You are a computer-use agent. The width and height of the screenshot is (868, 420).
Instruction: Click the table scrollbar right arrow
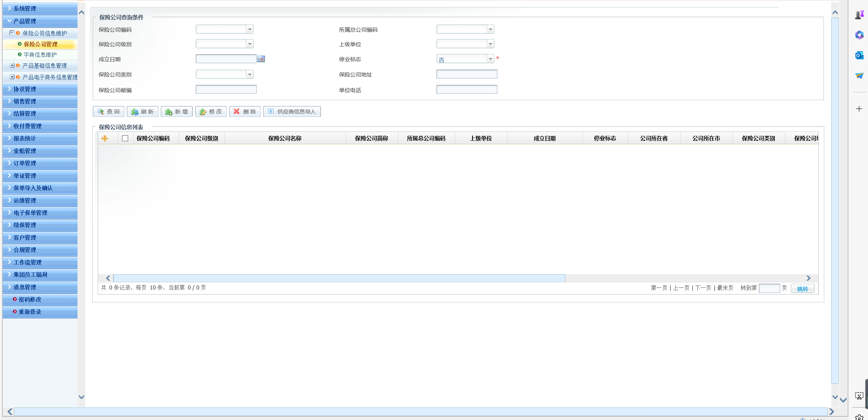[x=809, y=278]
